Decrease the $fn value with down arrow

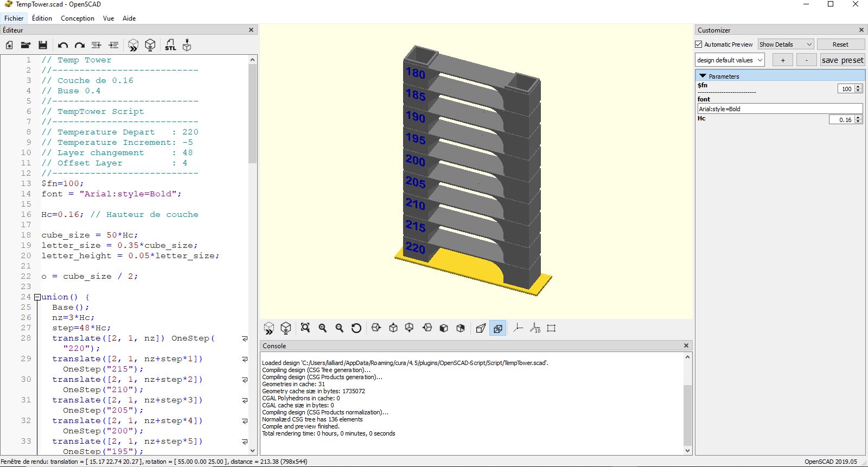(858, 91)
